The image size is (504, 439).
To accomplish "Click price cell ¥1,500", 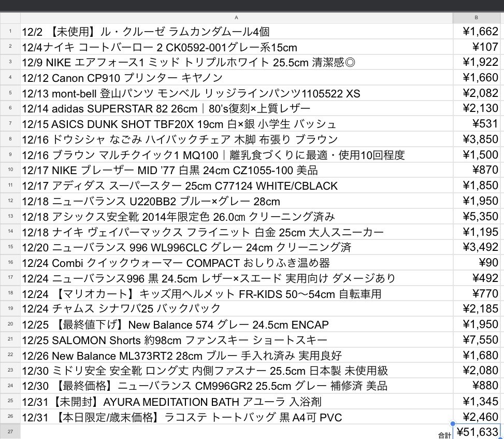I will pos(477,154).
